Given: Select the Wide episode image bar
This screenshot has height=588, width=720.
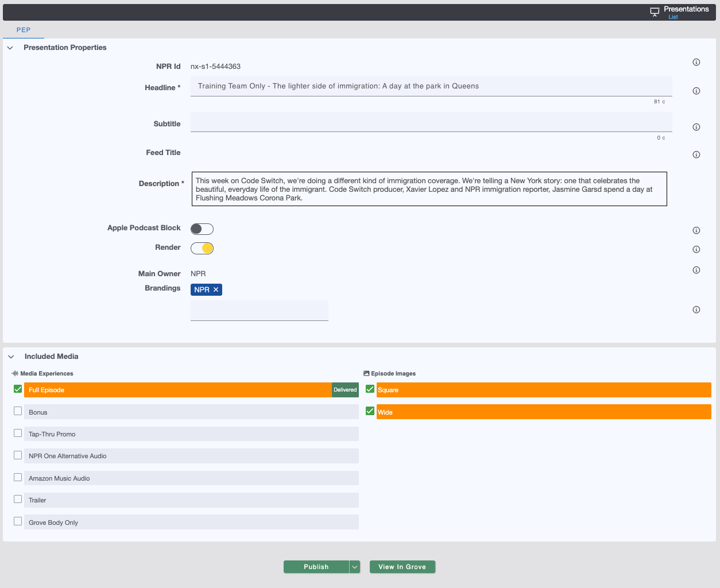Looking at the screenshot, I should pyautogui.click(x=544, y=412).
